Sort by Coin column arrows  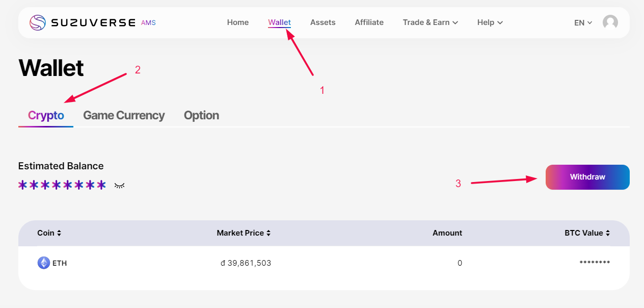click(x=59, y=233)
